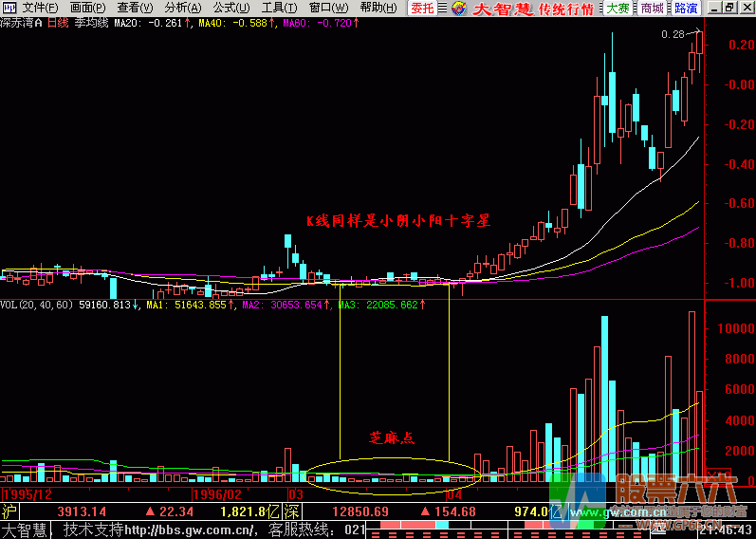
Task: Switch to 传统行情 traditional quotes view
Action: tap(565, 9)
